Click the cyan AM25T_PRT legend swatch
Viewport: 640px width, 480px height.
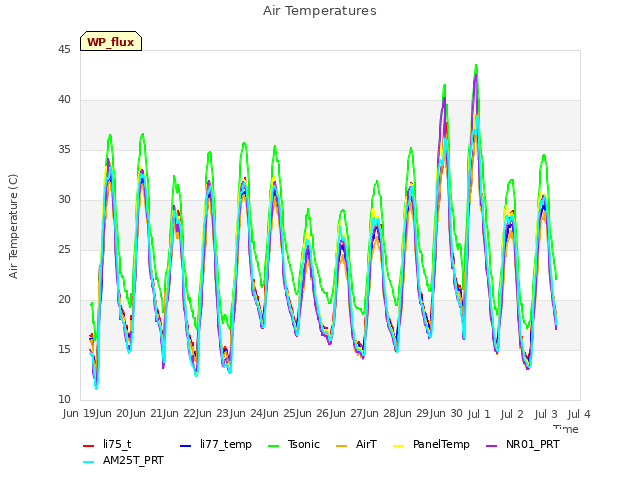click(x=89, y=462)
